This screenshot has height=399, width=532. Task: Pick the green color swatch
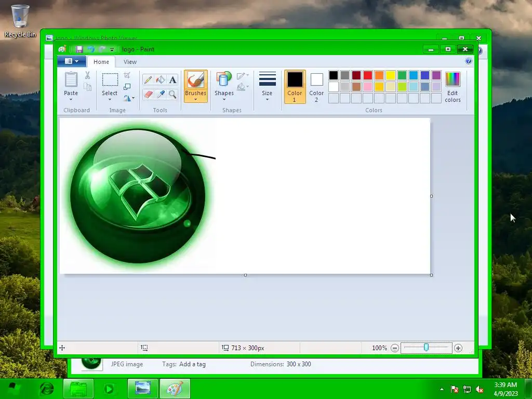(x=402, y=75)
